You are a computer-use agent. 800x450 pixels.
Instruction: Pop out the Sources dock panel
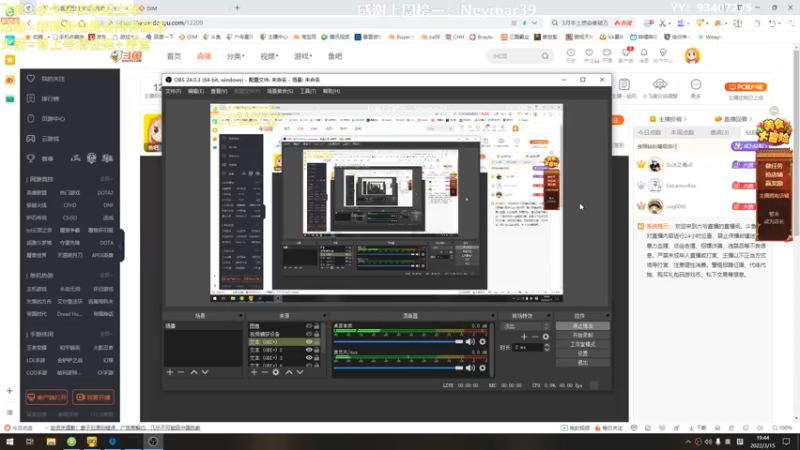click(324, 316)
